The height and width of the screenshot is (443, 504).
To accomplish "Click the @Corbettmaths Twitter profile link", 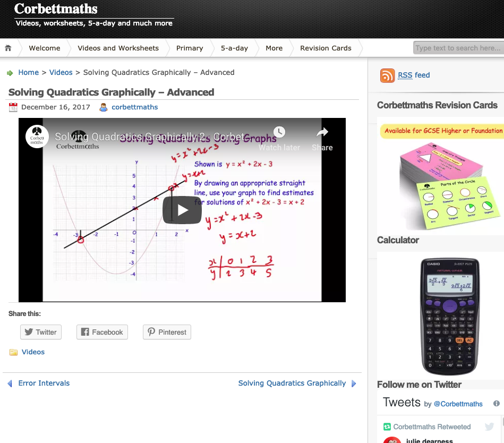I will click(x=458, y=404).
